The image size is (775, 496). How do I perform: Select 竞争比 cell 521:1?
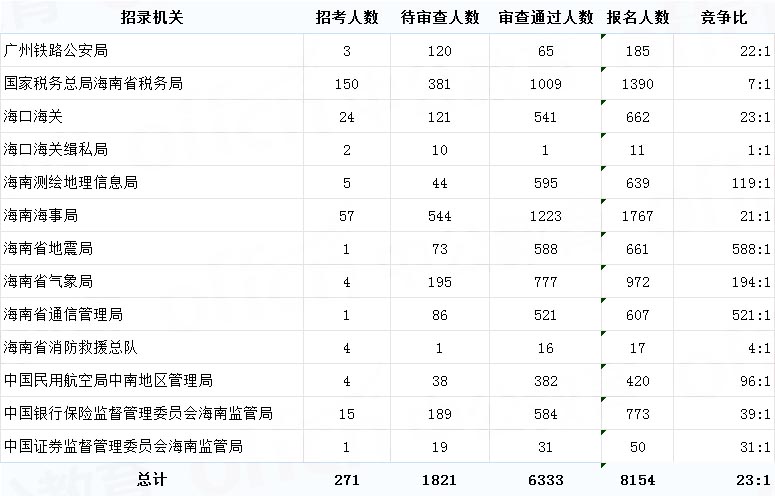(x=751, y=315)
